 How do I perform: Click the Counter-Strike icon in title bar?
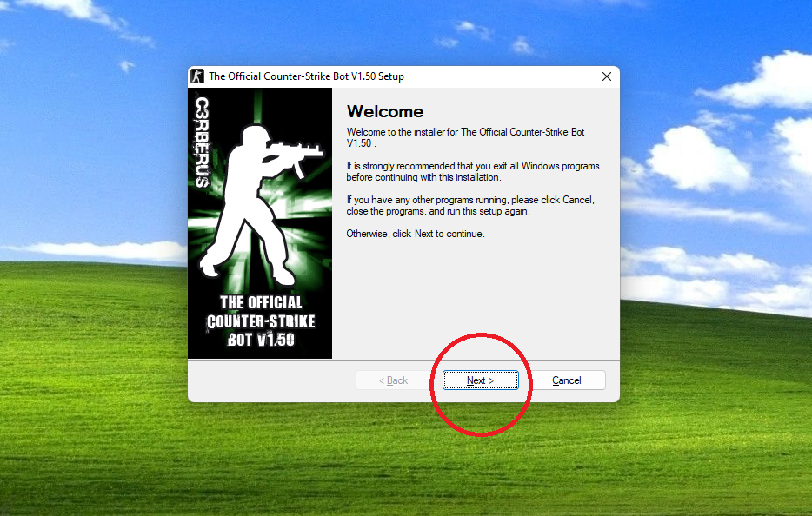(197, 76)
